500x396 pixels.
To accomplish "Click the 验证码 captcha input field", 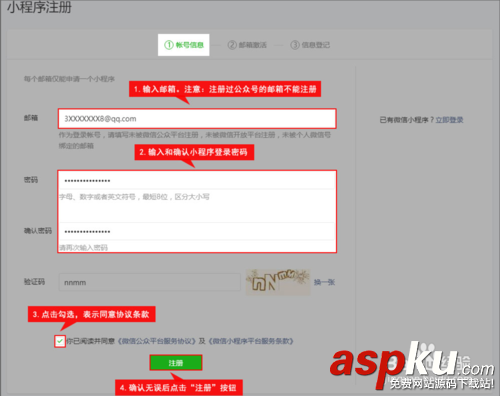I will coord(150,282).
